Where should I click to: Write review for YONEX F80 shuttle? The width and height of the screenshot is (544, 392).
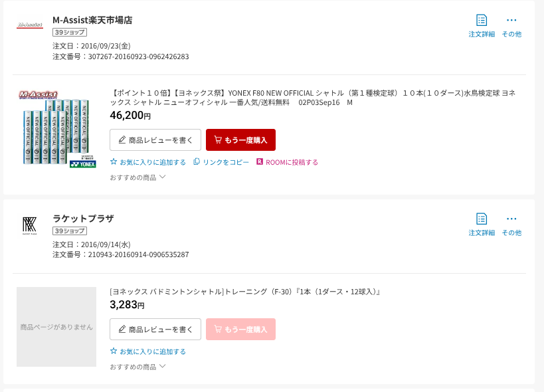coord(155,140)
